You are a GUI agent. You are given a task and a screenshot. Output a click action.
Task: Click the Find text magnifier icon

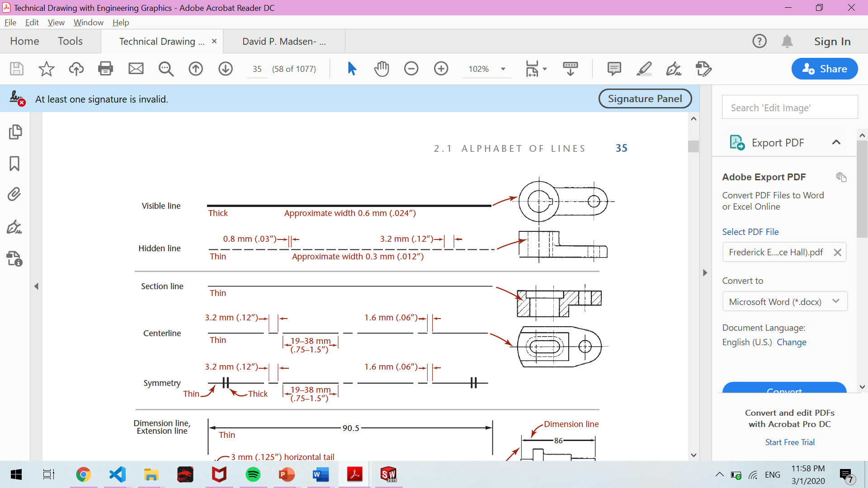(166, 69)
